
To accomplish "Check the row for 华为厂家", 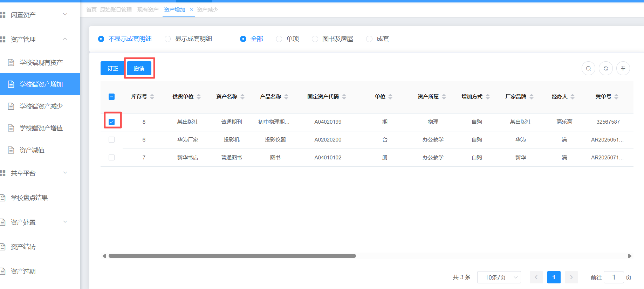I will [x=112, y=140].
